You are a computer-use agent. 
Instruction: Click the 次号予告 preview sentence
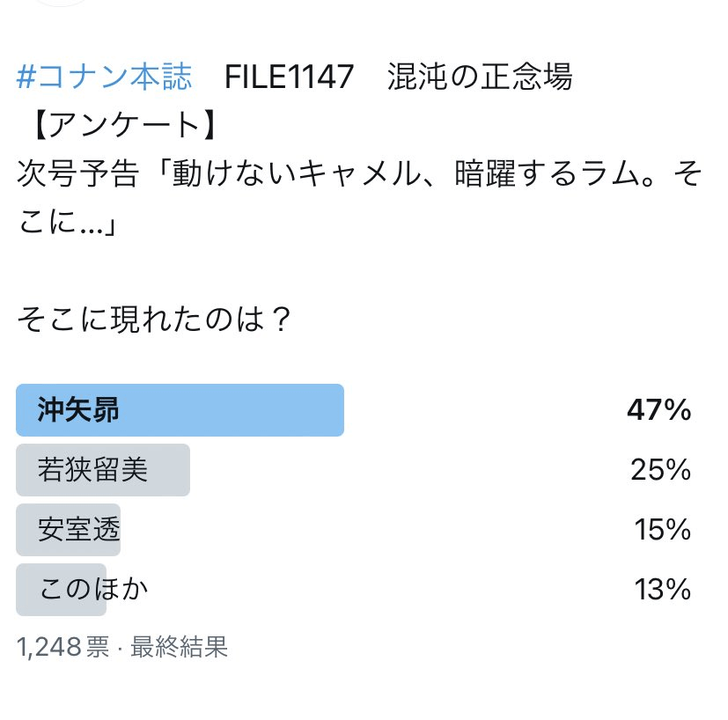point(359,197)
